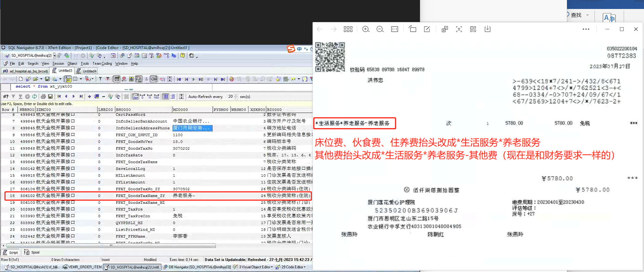The width and height of the screenshot is (644, 272).
Task: Click in the SQL editor select statement
Action: [x=44, y=87]
